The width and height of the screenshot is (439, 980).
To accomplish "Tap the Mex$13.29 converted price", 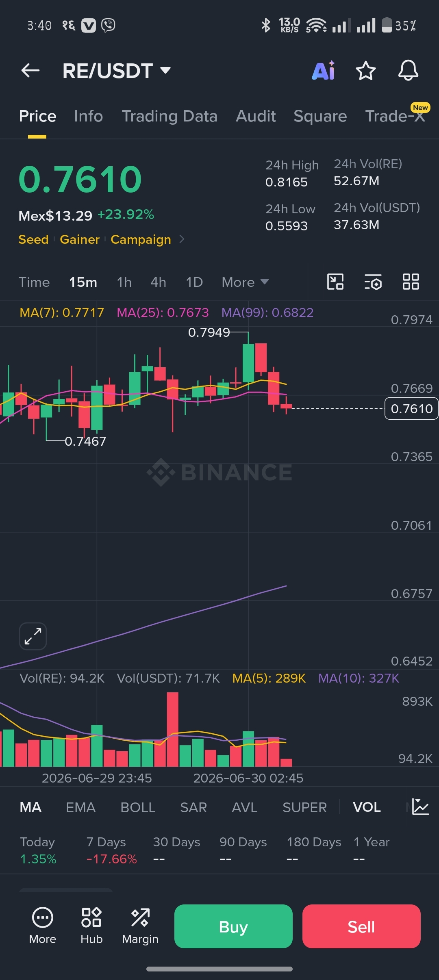I will [x=56, y=215].
